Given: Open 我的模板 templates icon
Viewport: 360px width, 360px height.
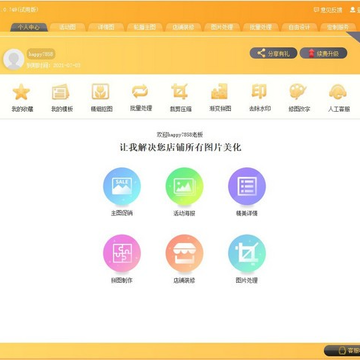Looking at the screenshot, I should coord(60,92).
